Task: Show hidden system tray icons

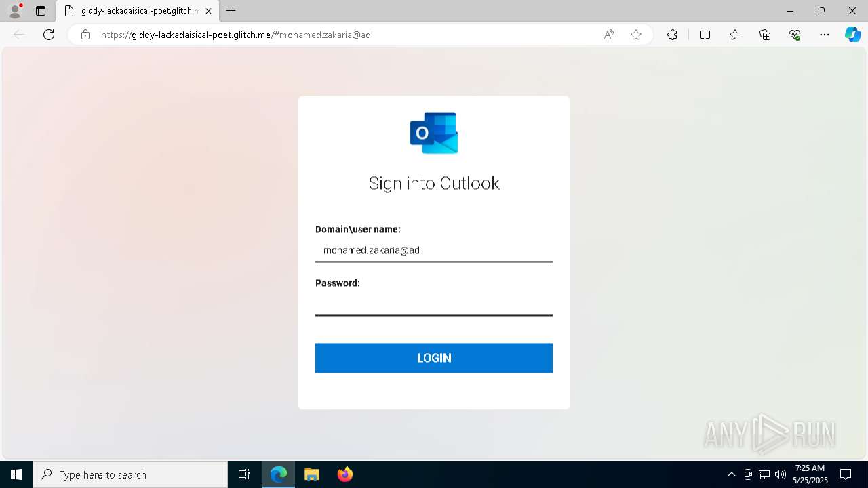Action: click(x=732, y=474)
